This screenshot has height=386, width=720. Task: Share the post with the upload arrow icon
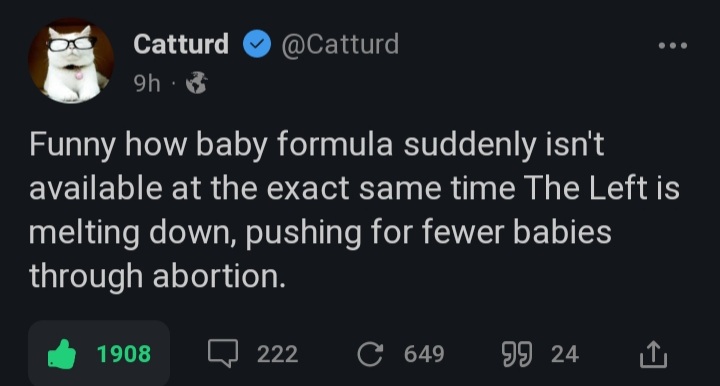tap(653, 354)
